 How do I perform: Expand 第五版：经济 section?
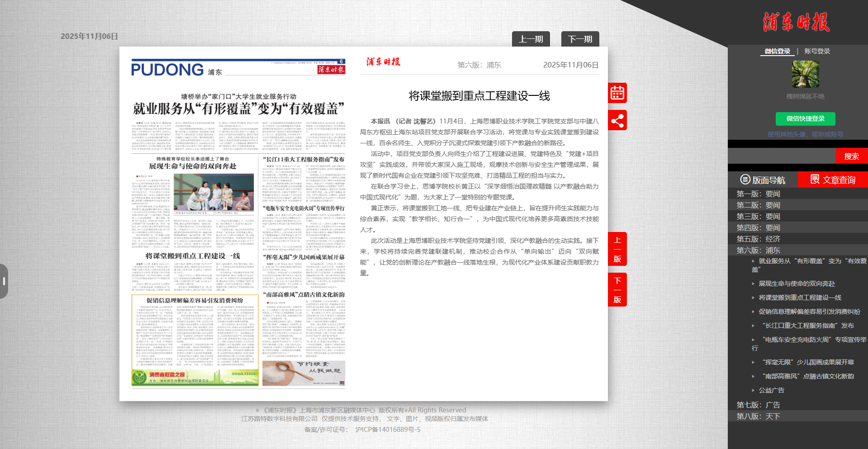[x=758, y=239]
